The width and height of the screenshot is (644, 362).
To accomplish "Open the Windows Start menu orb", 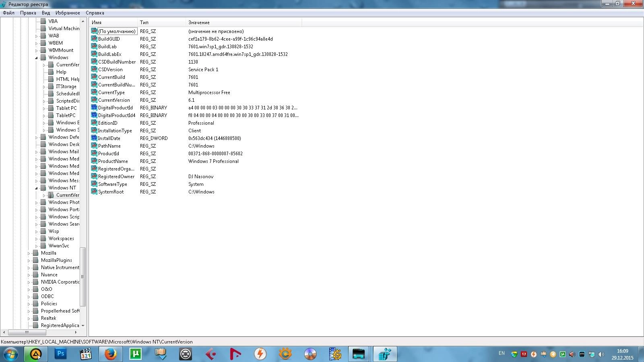I will pyautogui.click(x=10, y=354).
